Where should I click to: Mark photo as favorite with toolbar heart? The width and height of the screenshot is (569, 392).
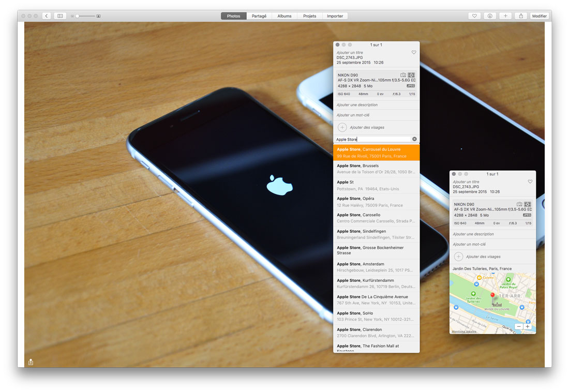point(474,16)
